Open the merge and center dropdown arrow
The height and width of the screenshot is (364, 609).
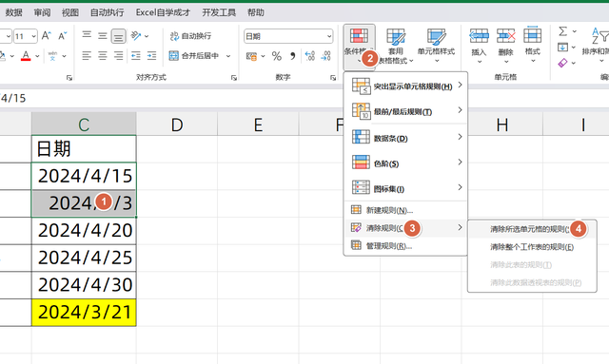click(x=228, y=56)
